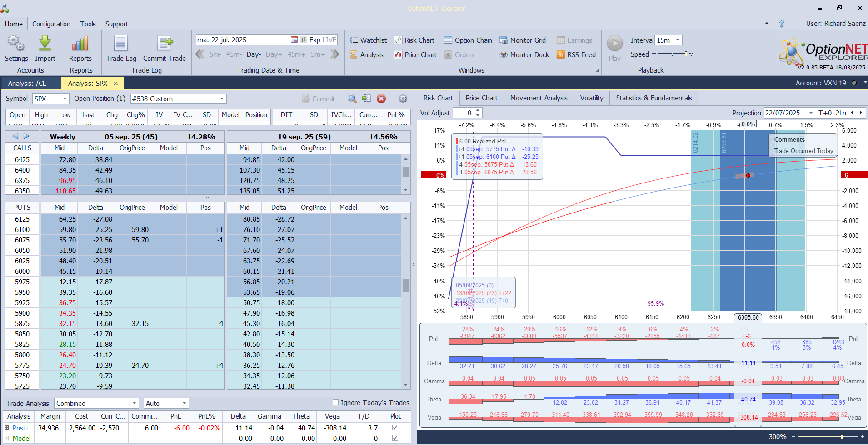Screen dimensions: 868x445
Task: Open the Account dropdown arrow
Action: pyautogui.click(x=865, y=83)
